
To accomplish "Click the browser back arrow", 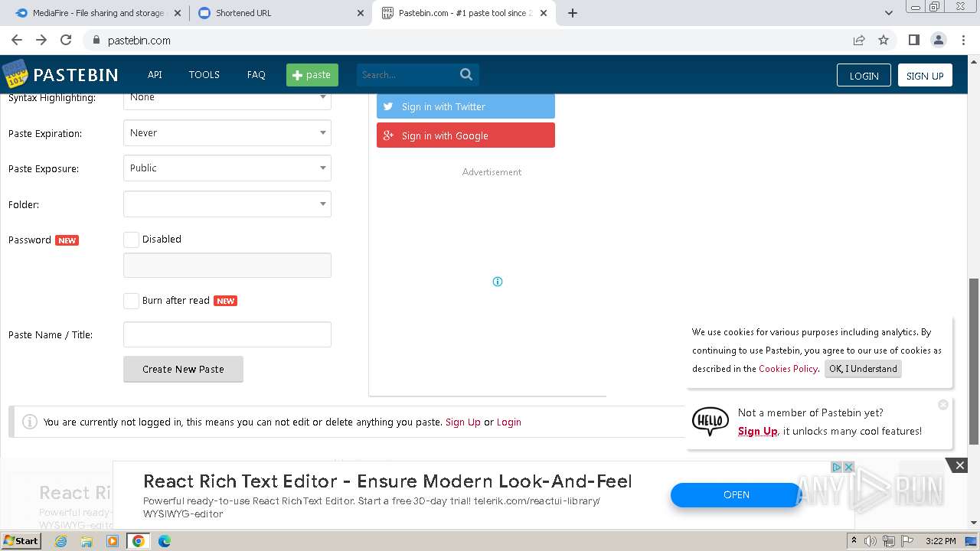I will [17, 40].
